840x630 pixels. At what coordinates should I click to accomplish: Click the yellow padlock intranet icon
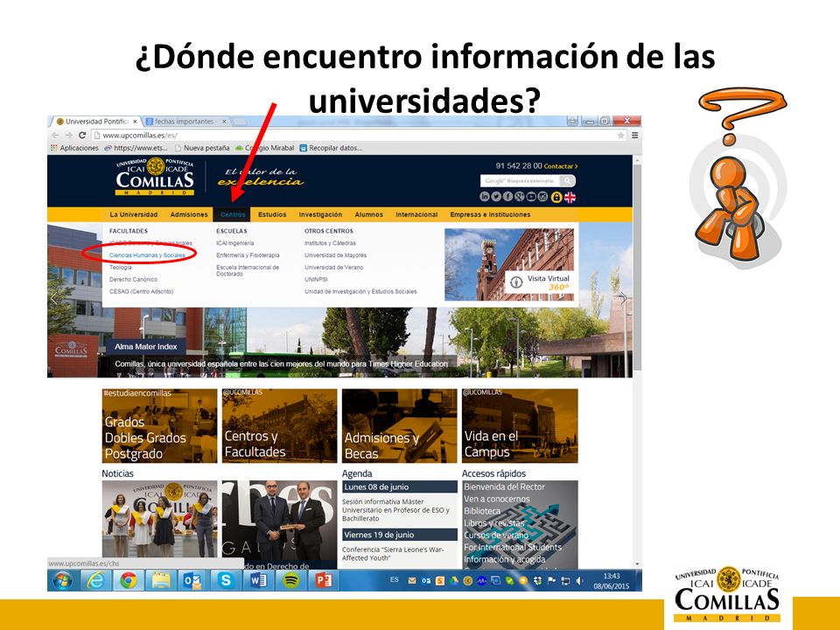point(556,197)
